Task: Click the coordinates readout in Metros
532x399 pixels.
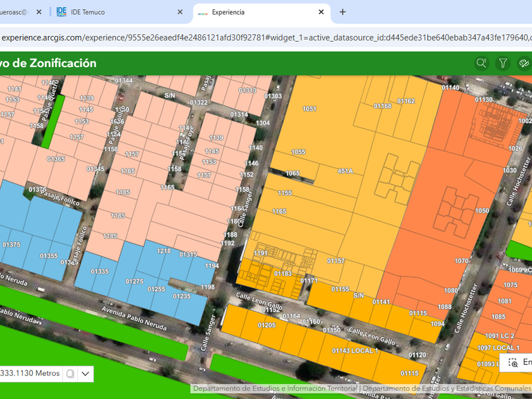Action: (x=30, y=374)
